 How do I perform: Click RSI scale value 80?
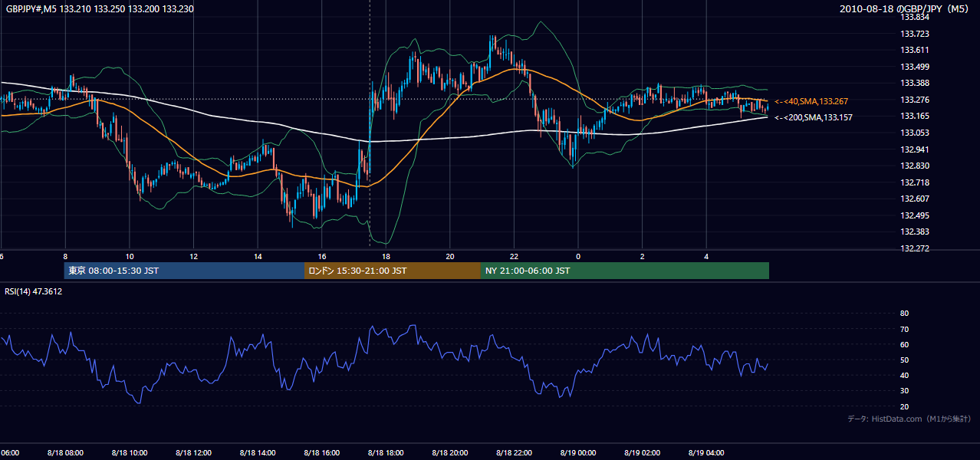[x=904, y=314]
